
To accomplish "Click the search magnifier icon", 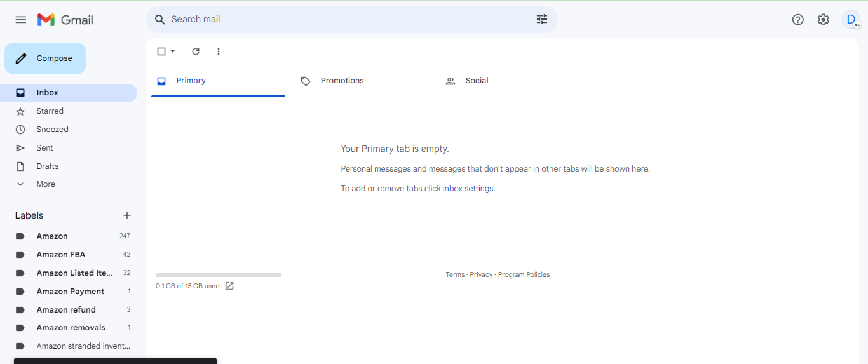I will (x=160, y=20).
